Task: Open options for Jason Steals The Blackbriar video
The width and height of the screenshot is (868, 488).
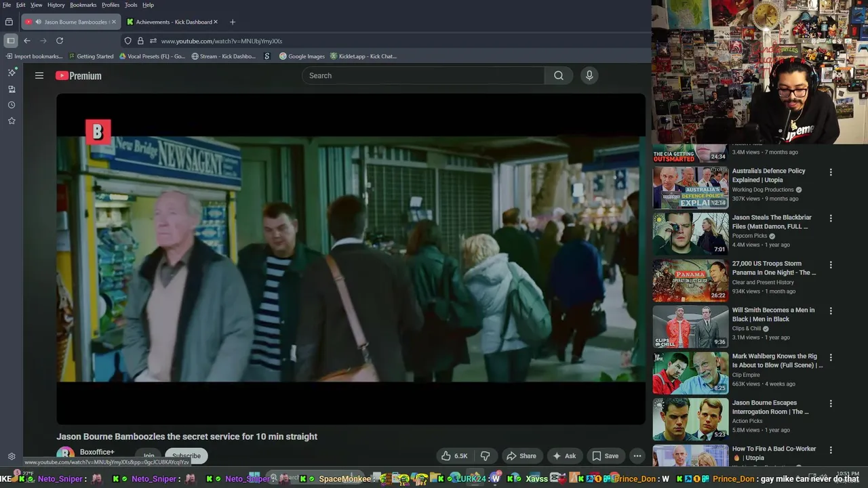Action: [x=831, y=218]
